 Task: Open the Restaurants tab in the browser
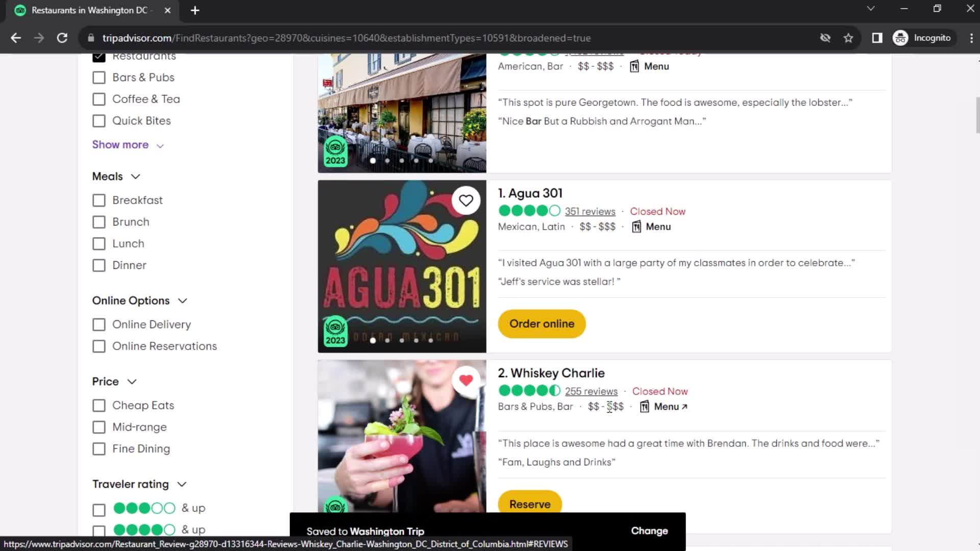pyautogui.click(x=91, y=10)
